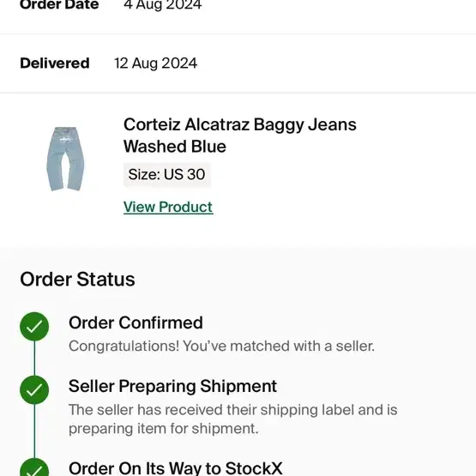Viewport: 476px width, 476px height.
Task: Select the Order On Its Way to StockX title
Action: [x=176, y=468]
